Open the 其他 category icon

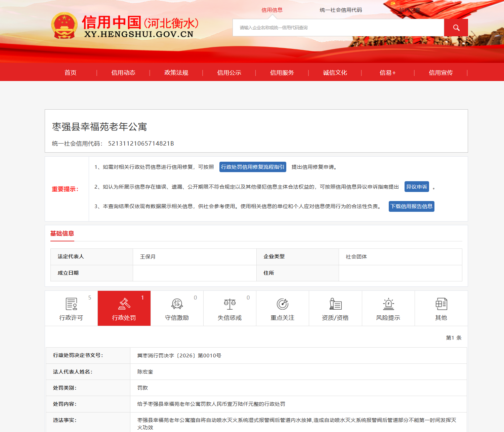(x=441, y=304)
